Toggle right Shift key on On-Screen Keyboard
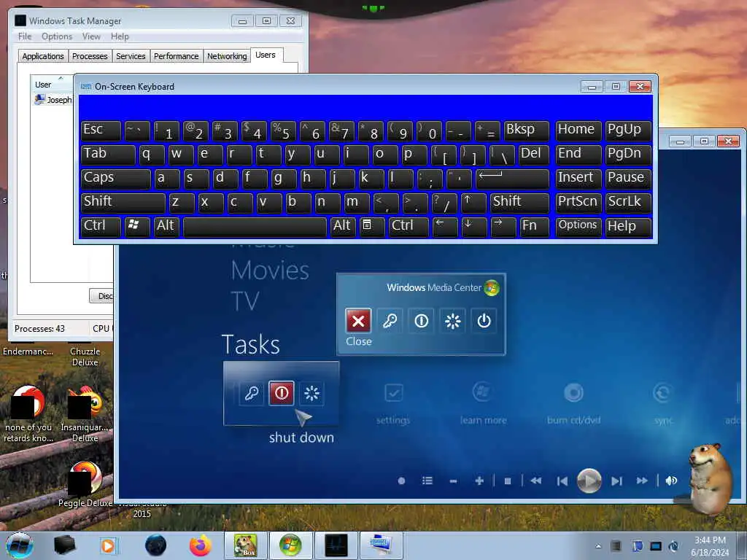This screenshot has width=747, height=560. point(519,203)
